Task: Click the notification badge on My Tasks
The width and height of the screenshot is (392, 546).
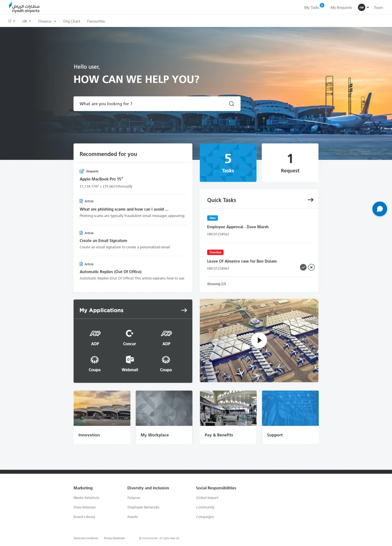Action: tap(322, 5)
